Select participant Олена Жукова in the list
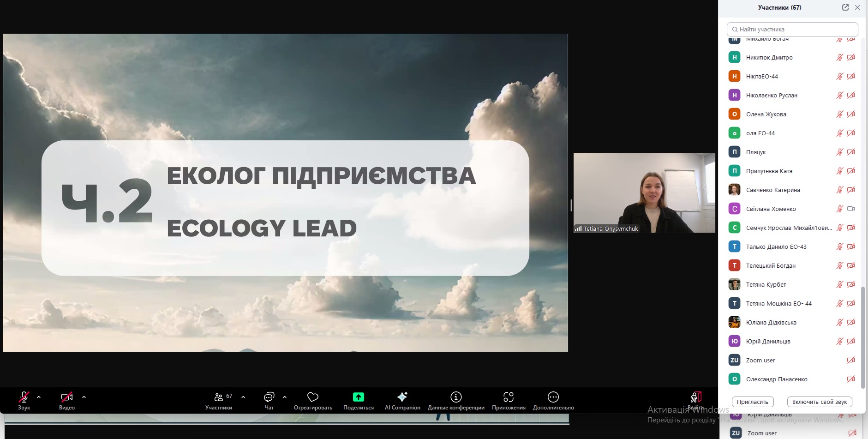The width and height of the screenshot is (868, 439). (x=766, y=114)
